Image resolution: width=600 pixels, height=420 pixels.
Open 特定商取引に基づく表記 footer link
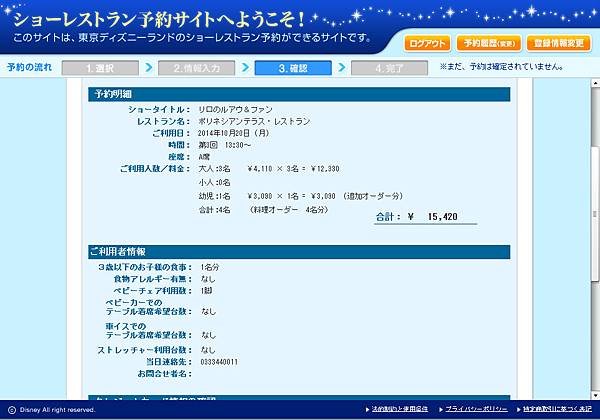[557, 409]
